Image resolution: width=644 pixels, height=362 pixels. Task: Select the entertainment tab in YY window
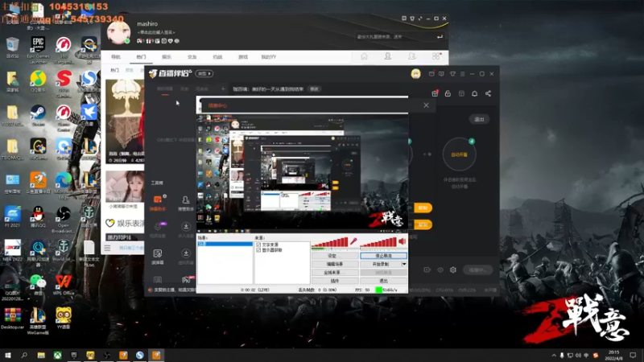pyautogui.click(x=167, y=57)
